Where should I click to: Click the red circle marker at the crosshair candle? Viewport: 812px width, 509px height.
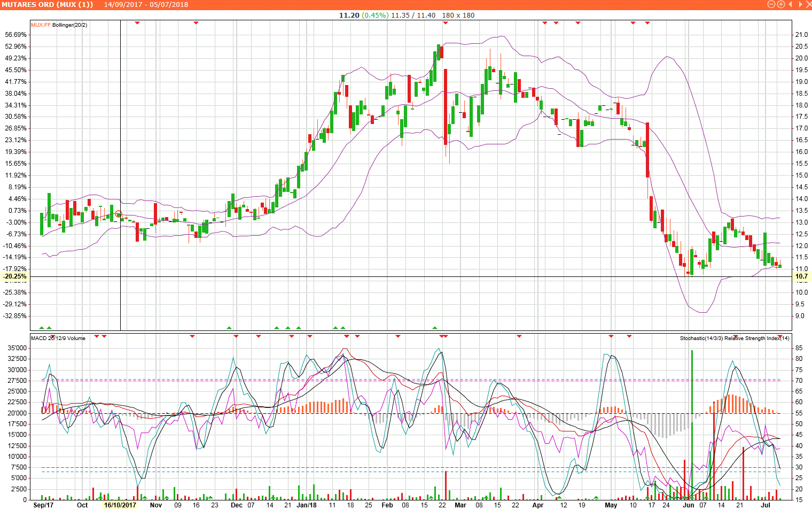pyautogui.click(x=119, y=214)
